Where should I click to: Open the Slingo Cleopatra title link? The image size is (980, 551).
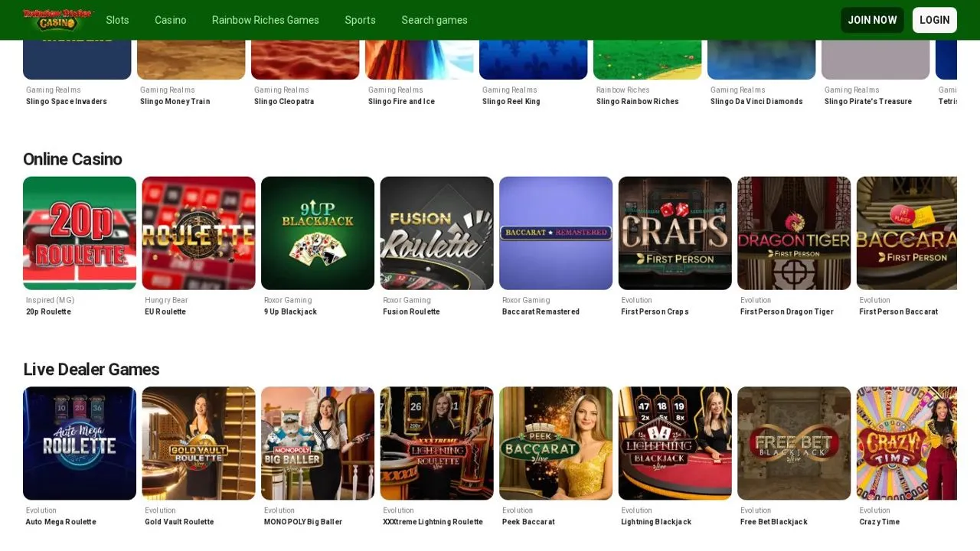tap(284, 102)
